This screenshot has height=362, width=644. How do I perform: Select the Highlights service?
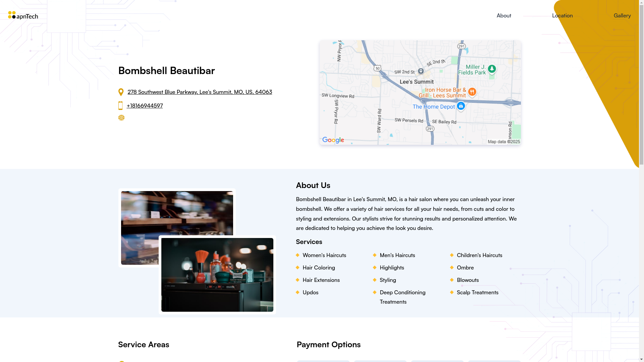pos(392,267)
